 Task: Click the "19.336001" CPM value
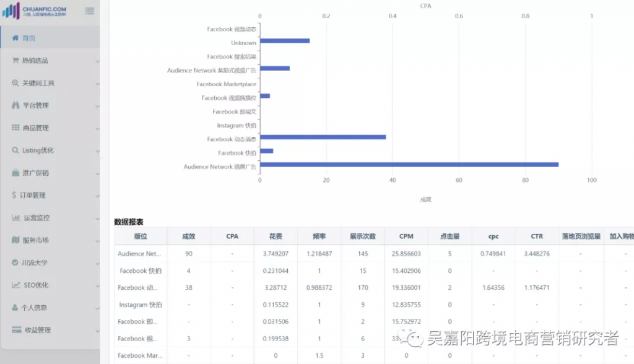click(x=406, y=288)
